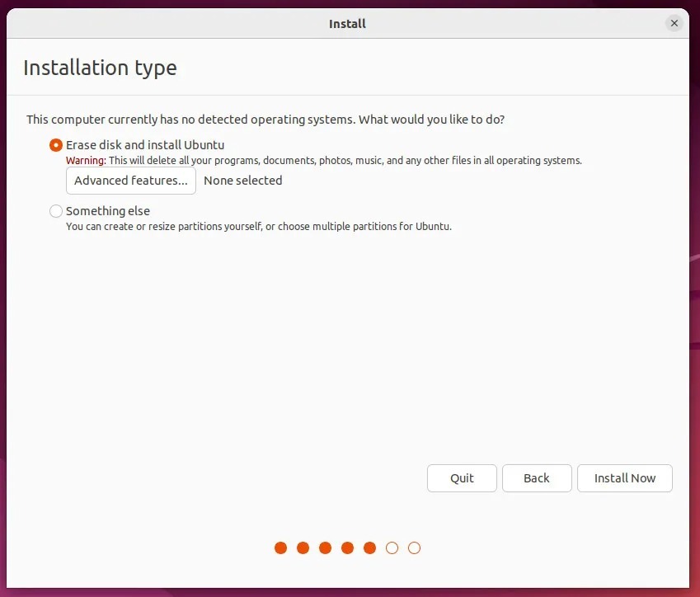
Task: Click Install Now to begin installation
Action: pyautogui.click(x=625, y=478)
